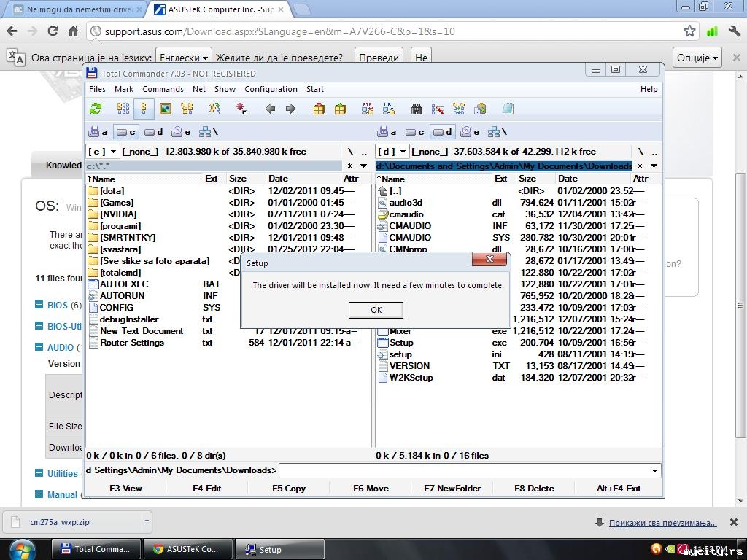Click the Refresh (reread source) toolbar icon
The height and width of the screenshot is (560, 747).
coord(96,109)
